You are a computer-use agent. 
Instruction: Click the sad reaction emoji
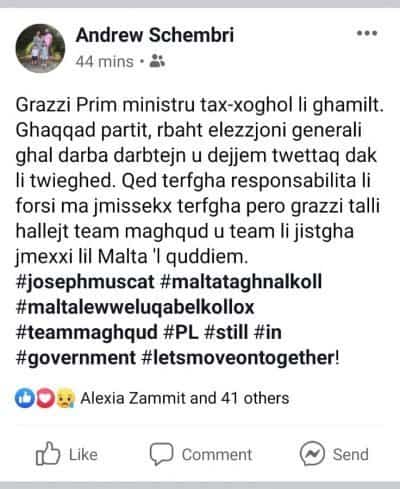(x=66, y=398)
